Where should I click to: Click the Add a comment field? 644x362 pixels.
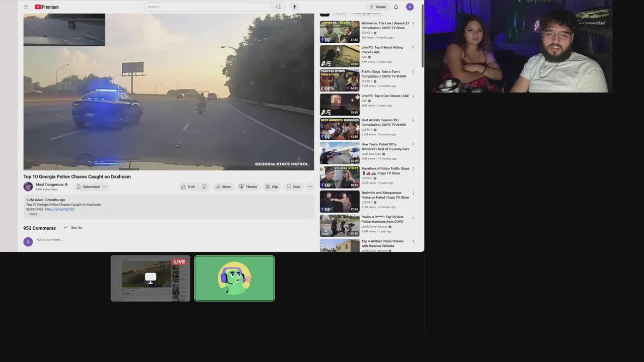coord(174,240)
